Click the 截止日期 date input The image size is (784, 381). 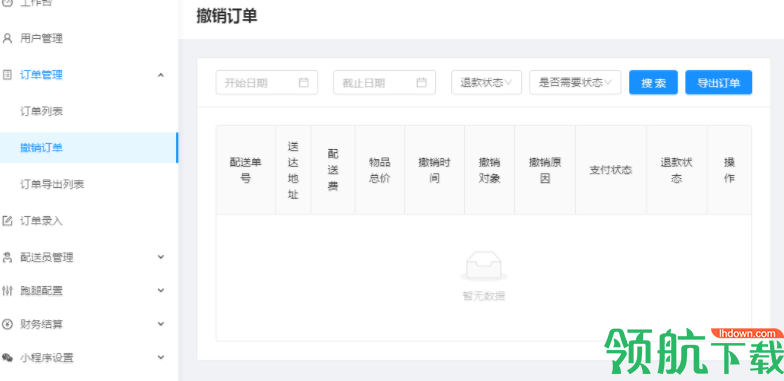click(384, 82)
